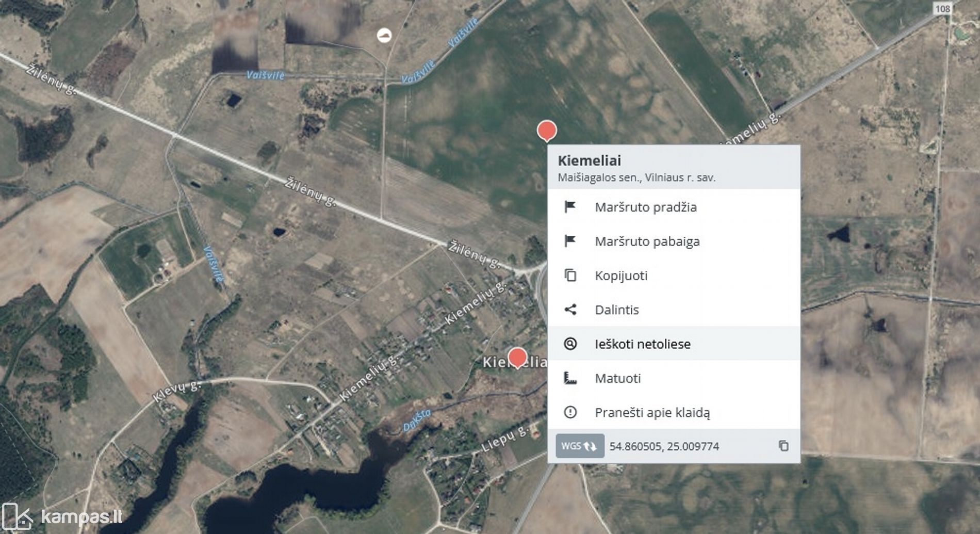The height and width of the screenshot is (534, 980).
Task: Click the white hill marker near Vaišvilė
Action: pos(384,35)
